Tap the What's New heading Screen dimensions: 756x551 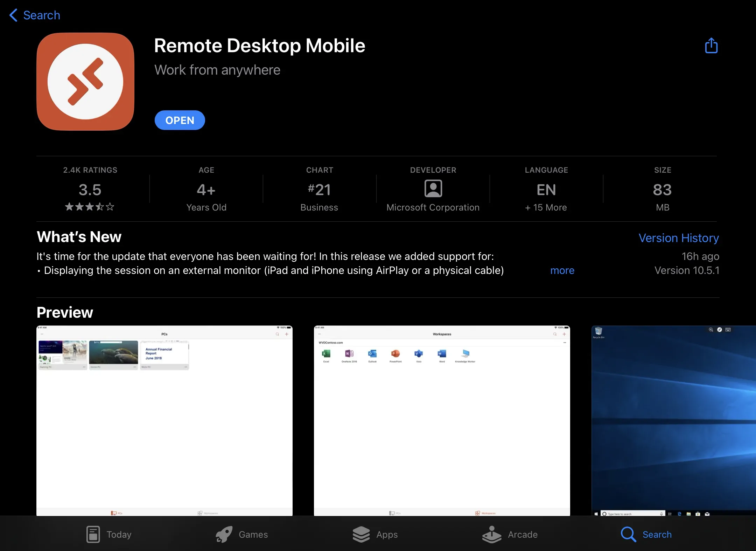pyautogui.click(x=79, y=237)
